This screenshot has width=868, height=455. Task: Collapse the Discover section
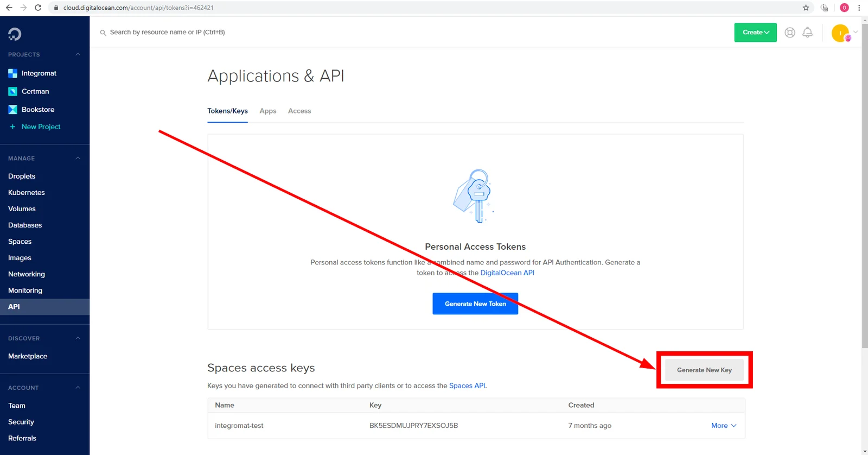[x=78, y=338]
